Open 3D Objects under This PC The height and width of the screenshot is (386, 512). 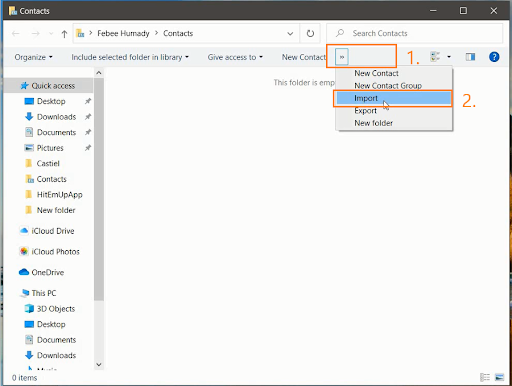56,309
